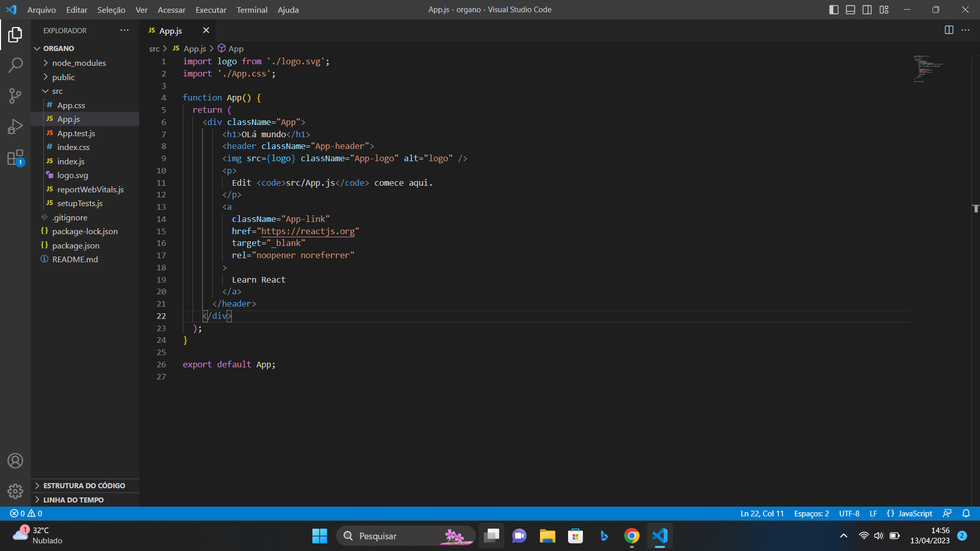Screen dimensions: 980x551
Task: Open Bing icon on taskbar
Action: point(604,536)
